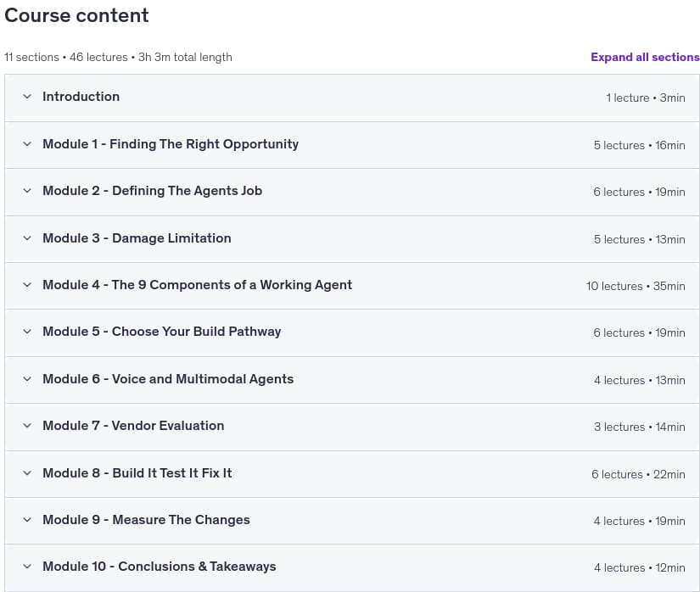This screenshot has height=592, width=700.
Task: Expand Module 5 chevron arrow
Action: 27,332
